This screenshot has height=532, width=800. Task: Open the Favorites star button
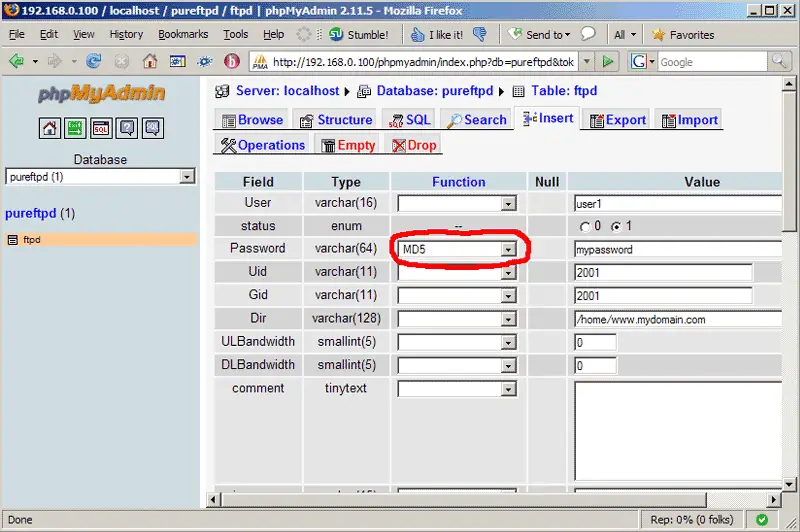[x=683, y=35]
